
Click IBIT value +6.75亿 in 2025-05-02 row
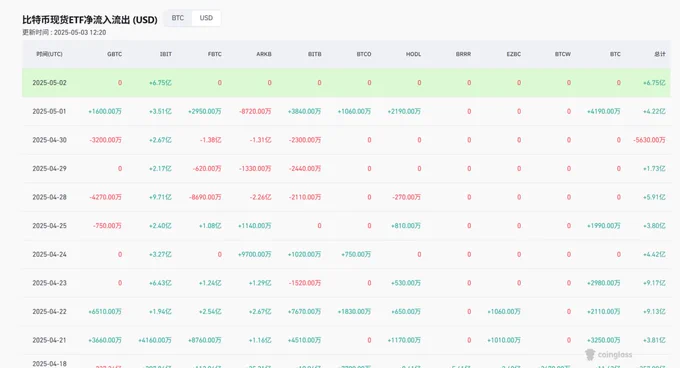click(160, 83)
